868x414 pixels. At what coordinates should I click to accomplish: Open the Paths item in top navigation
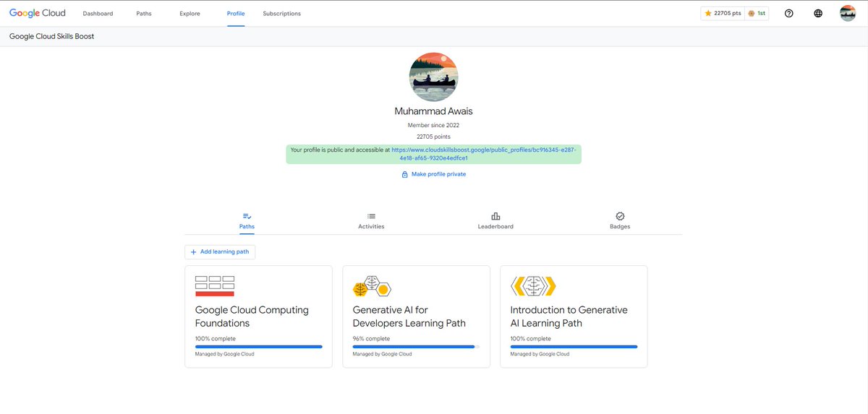pos(144,14)
